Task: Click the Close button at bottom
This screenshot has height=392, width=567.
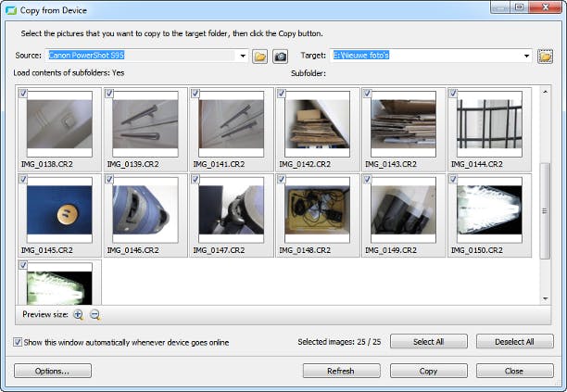Action: pos(514,371)
